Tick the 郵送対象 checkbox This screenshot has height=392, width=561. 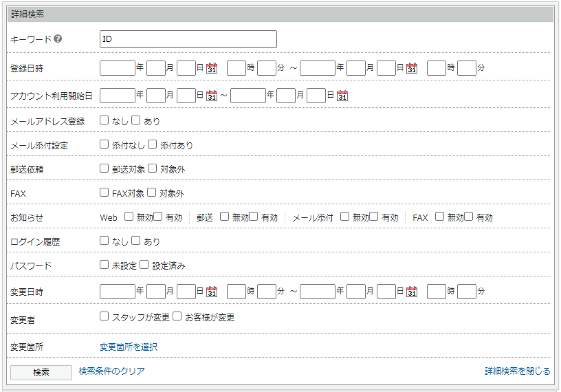[x=104, y=168]
